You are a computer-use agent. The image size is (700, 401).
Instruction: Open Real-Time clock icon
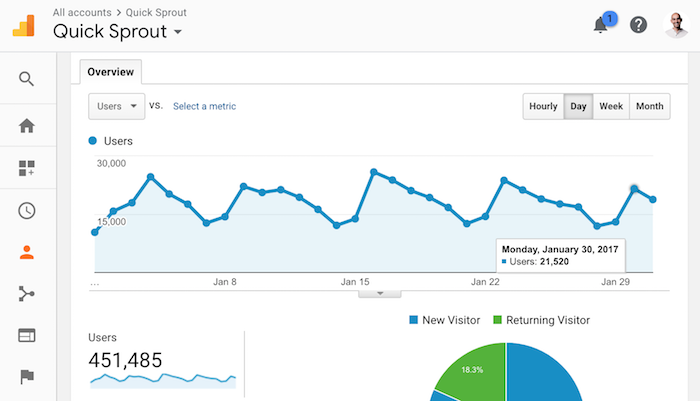tap(27, 210)
